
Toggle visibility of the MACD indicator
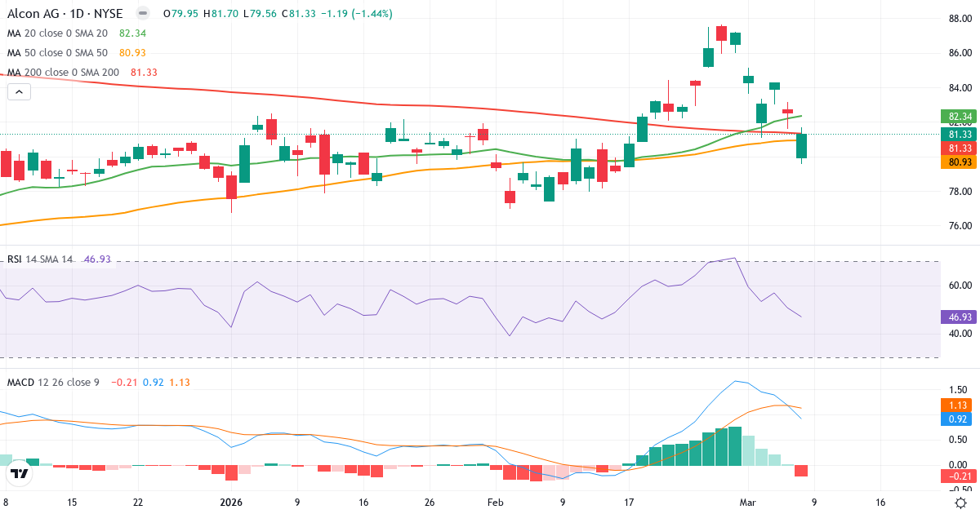(208, 381)
